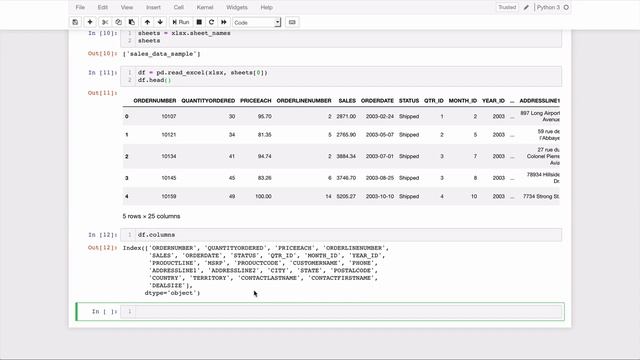Click the STATUS column header

(409, 100)
